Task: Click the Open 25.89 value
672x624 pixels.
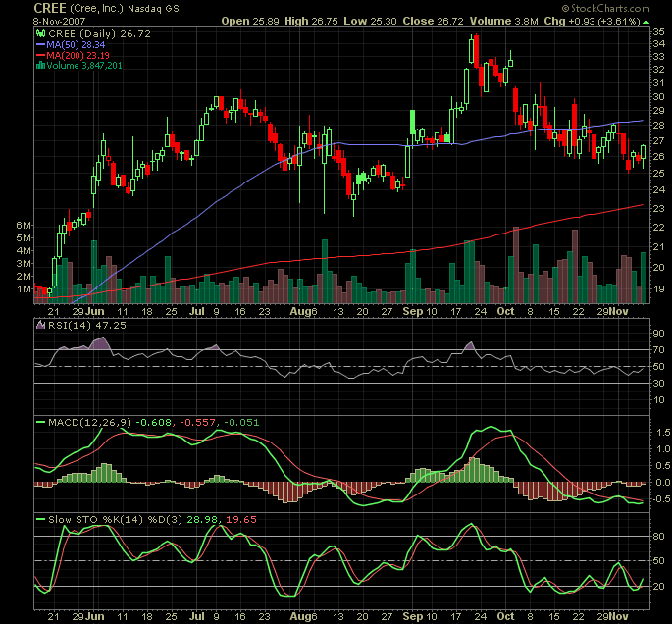Action: point(250,21)
